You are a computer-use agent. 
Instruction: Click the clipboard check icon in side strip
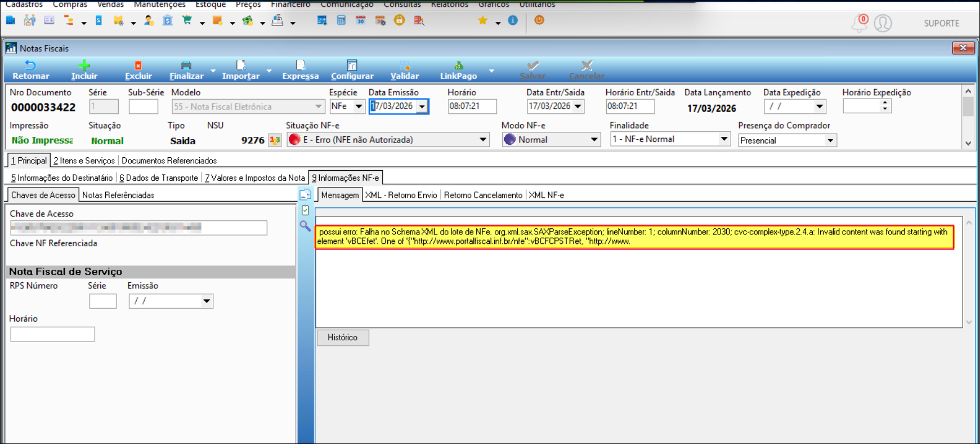tap(305, 210)
